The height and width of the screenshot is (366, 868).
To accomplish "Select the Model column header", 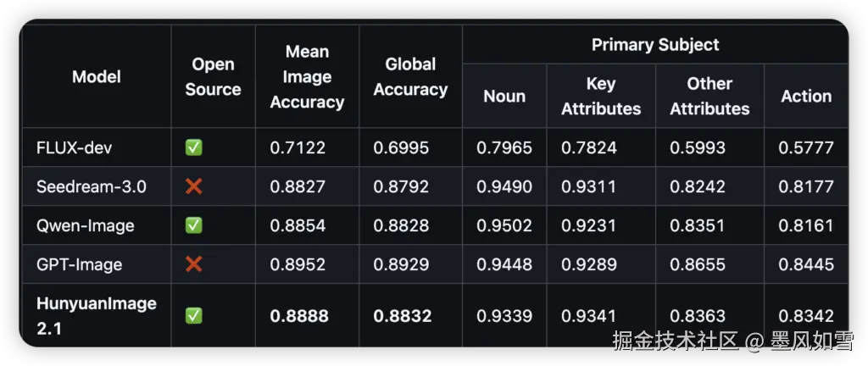I will click(x=97, y=77).
